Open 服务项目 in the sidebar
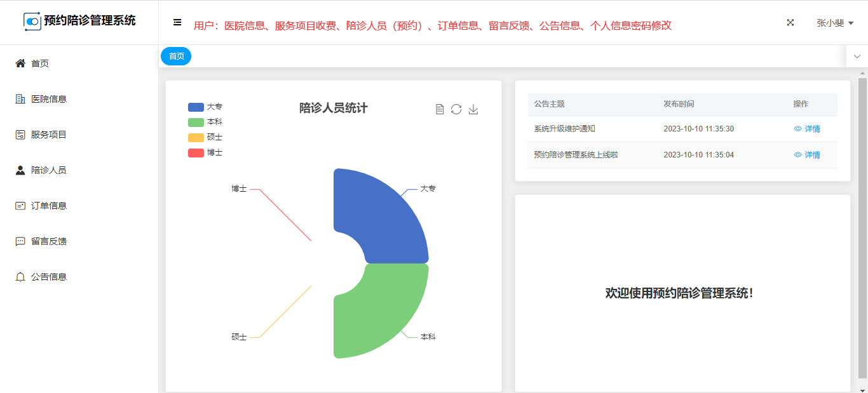868x393 pixels. pos(49,135)
